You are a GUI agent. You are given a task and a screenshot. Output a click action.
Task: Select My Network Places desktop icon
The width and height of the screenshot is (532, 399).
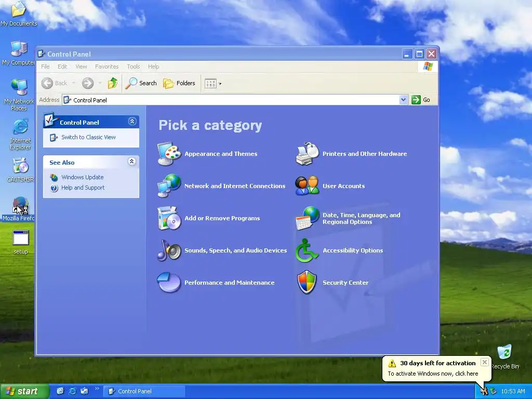[x=19, y=95]
